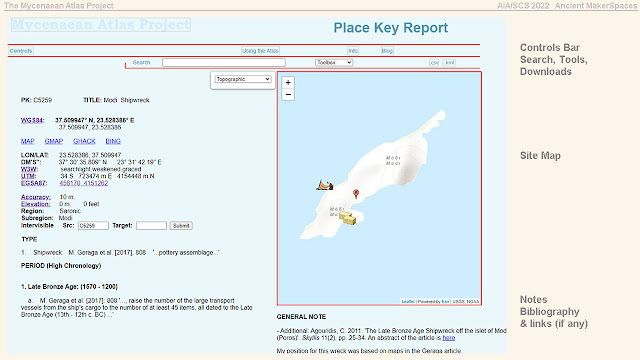Click 'PERIOD (High Chronology)' heading
The image size is (640, 360).
click(x=61, y=266)
